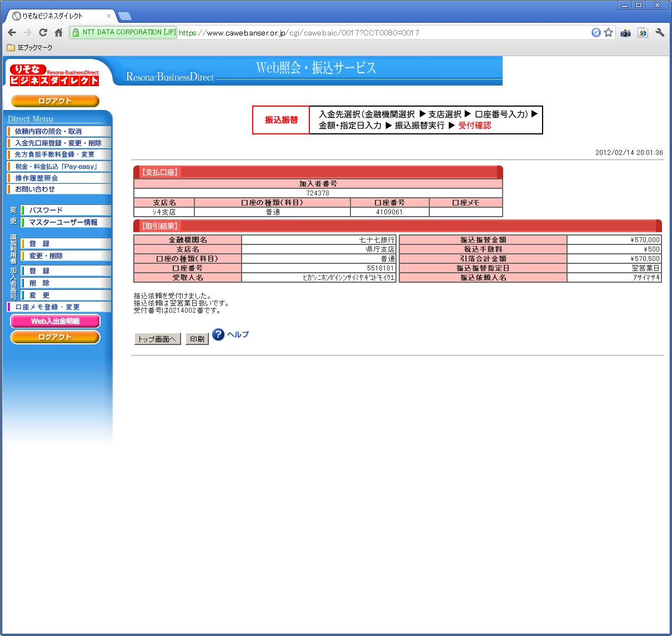Click the red 受付確認 step text

click(x=475, y=126)
